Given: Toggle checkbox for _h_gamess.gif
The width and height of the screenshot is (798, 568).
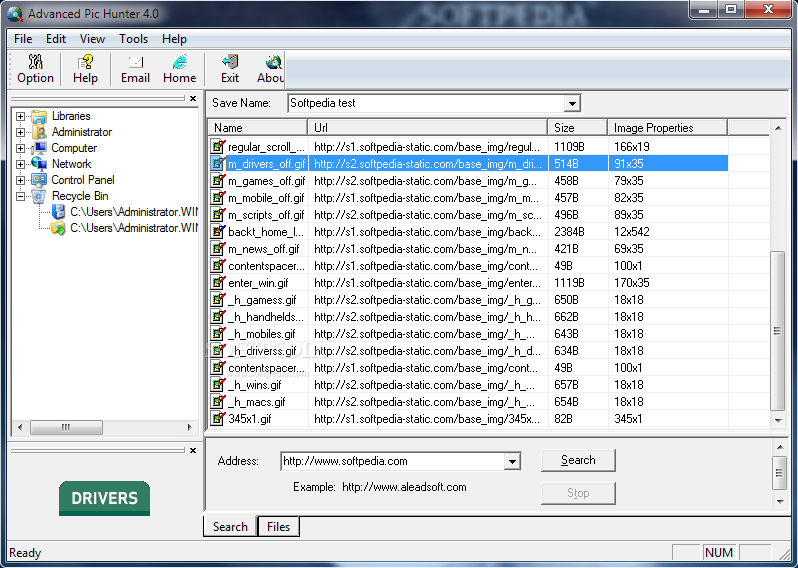Looking at the screenshot, I should pyautogui.click(x=218, y=300).
